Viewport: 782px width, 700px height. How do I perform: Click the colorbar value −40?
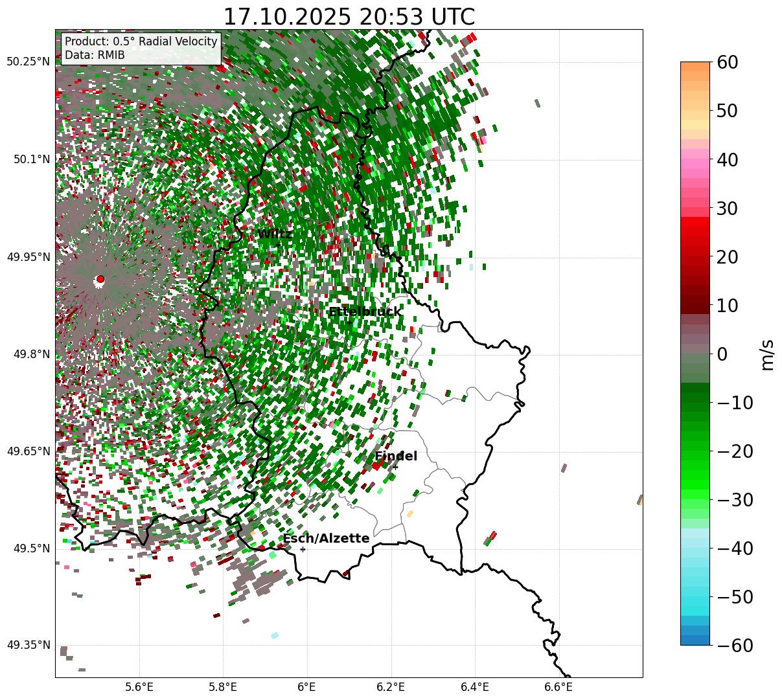(x=734, y=548)
